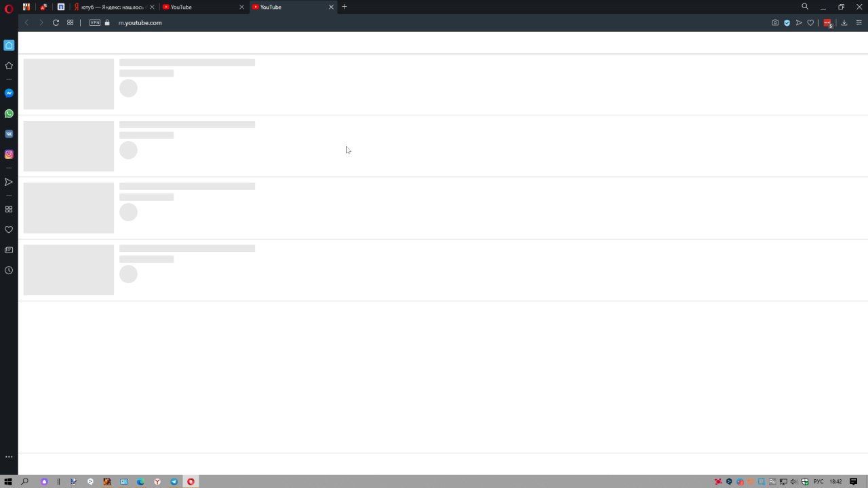This screenshot has height=488, width=868.
Task: Open a new tab with plus button
Action: point(344,7)
